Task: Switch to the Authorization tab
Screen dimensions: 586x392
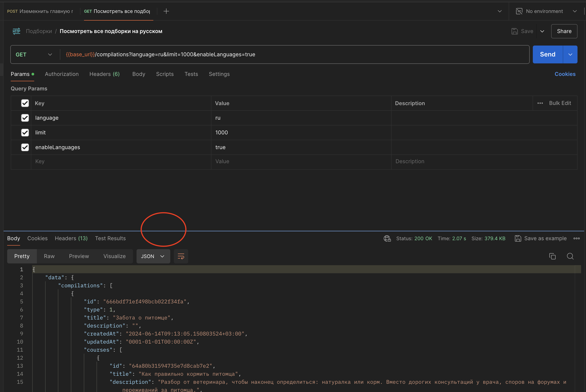Action: (61, 74)
